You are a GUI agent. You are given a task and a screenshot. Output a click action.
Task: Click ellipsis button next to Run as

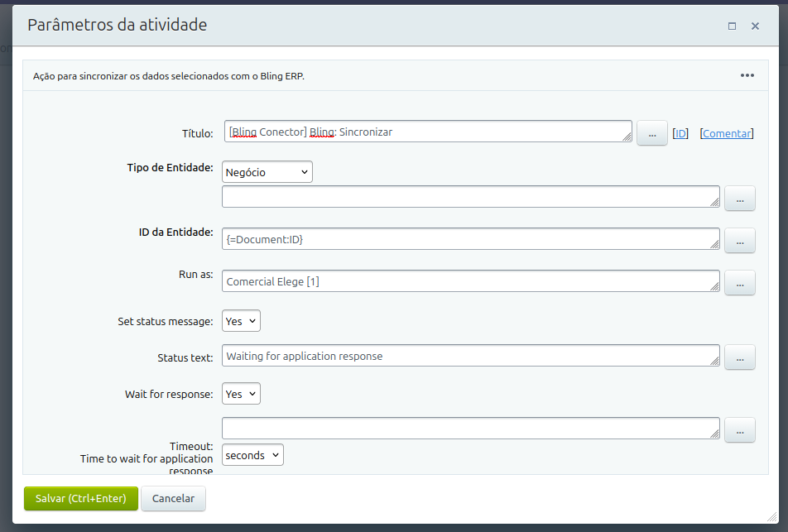coord(739,282)
